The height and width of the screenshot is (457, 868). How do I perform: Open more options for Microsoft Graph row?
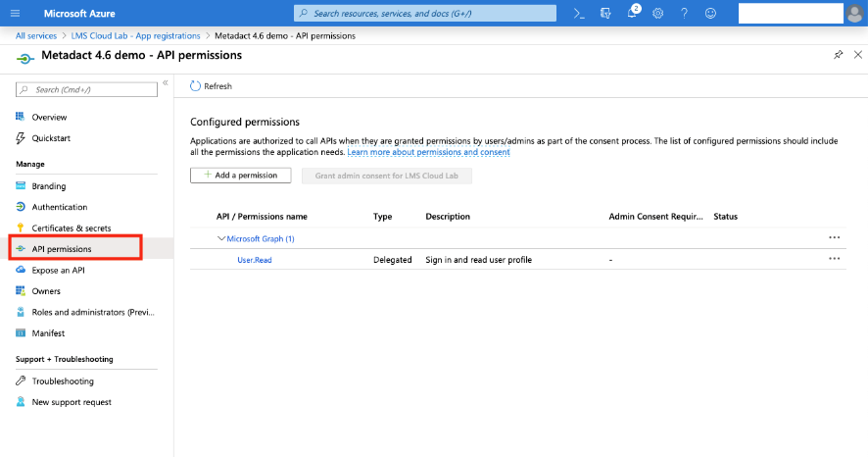(834, 237)
